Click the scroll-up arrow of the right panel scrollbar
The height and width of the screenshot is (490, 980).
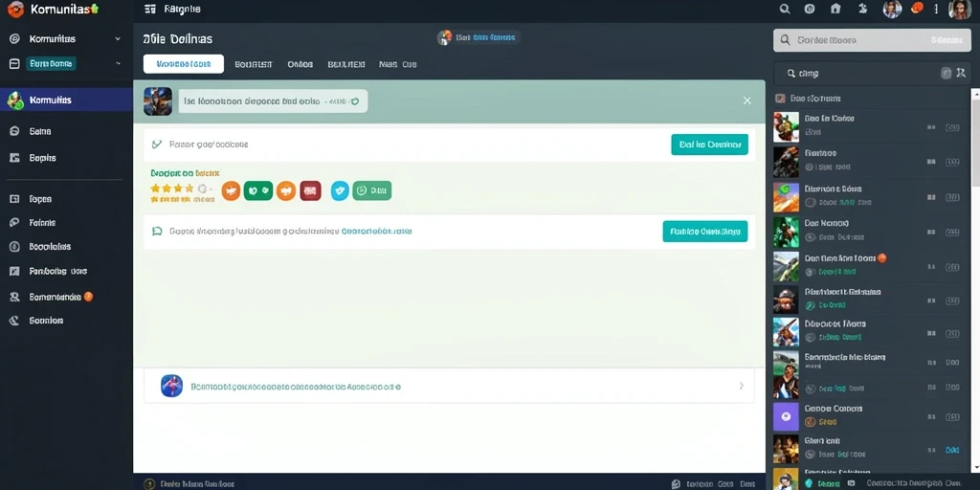pyautogui.click(x=975, y=93)
